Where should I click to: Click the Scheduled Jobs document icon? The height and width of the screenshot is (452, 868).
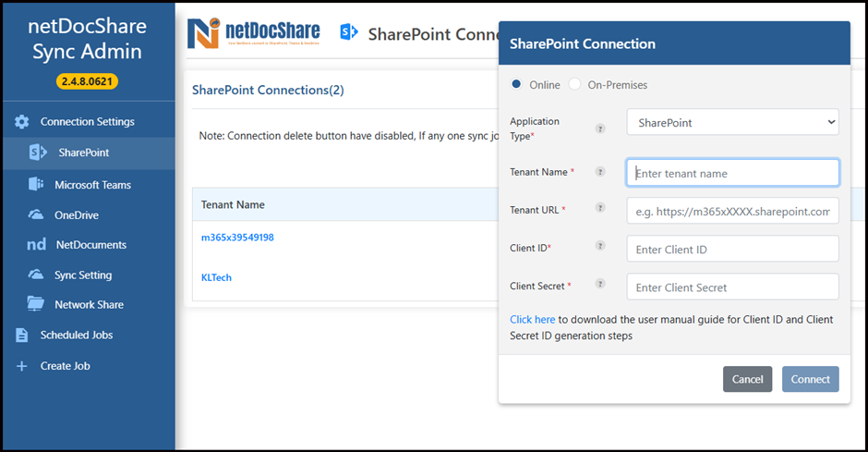click(x=21, y=336)
